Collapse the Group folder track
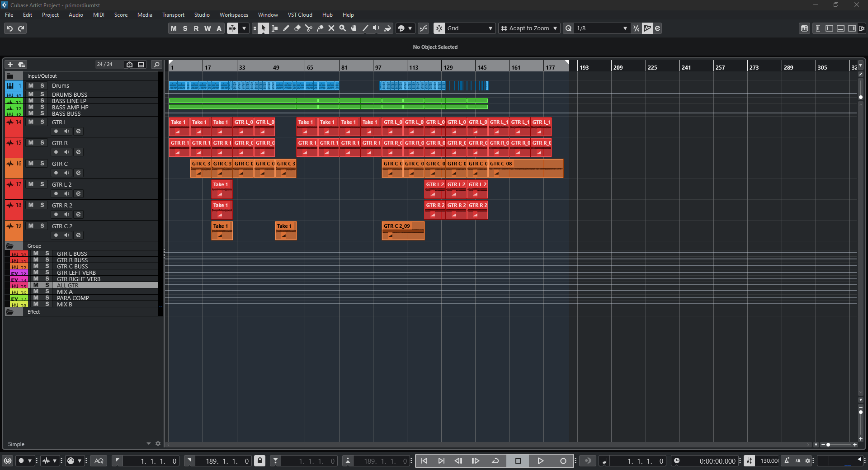The image size is (868, 470). (x=10, y=246)
